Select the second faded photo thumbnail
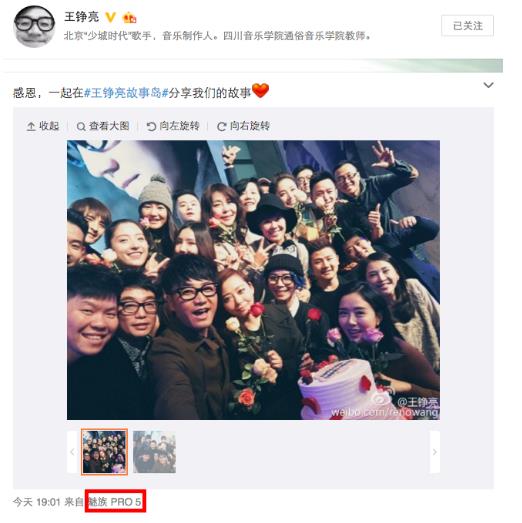 (154, 452)
